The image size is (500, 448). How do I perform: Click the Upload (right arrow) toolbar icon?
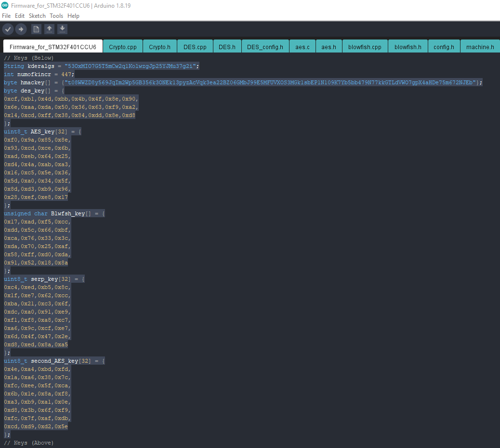pyautogui.click(x=21, y=29)
